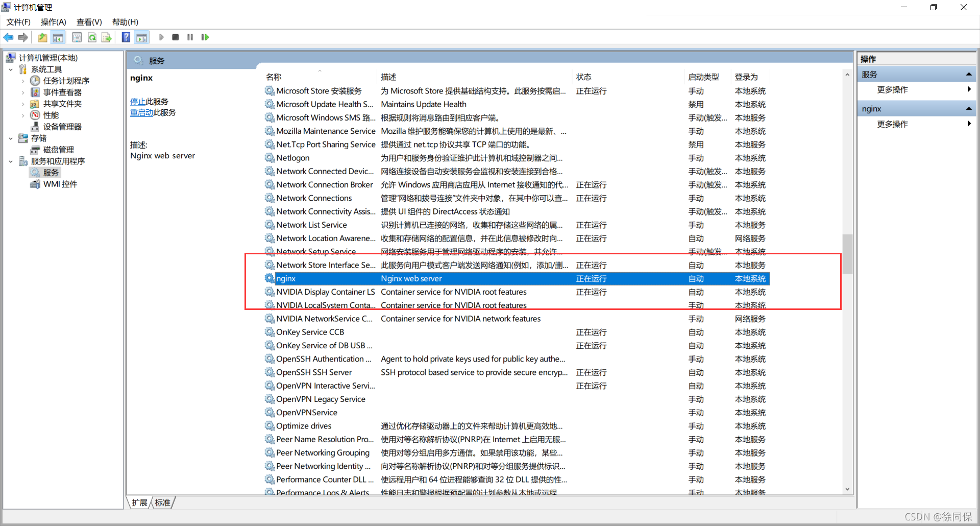Sort by 登录为 column header

(751, 77)
